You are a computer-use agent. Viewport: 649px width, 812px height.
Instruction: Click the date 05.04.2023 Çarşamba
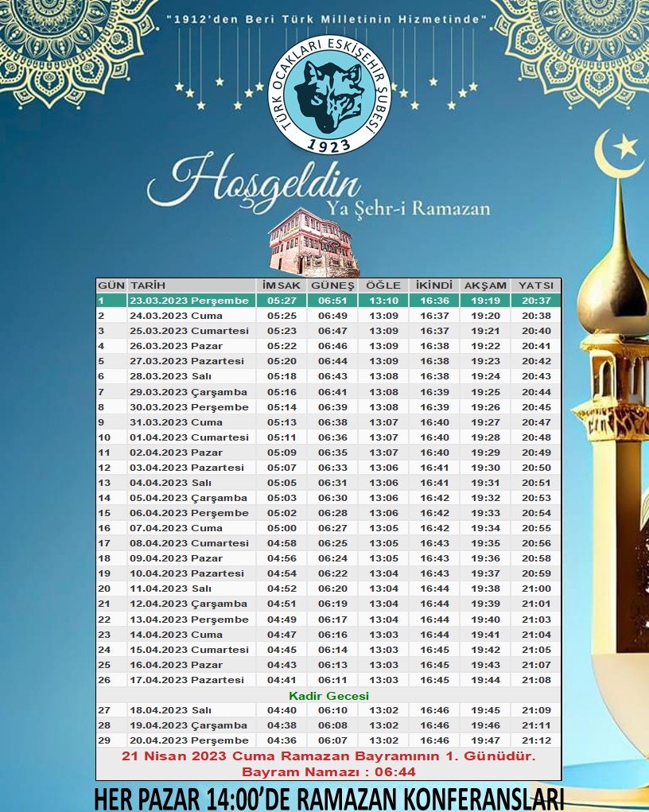pyautogui.click(x=188, y=498)
